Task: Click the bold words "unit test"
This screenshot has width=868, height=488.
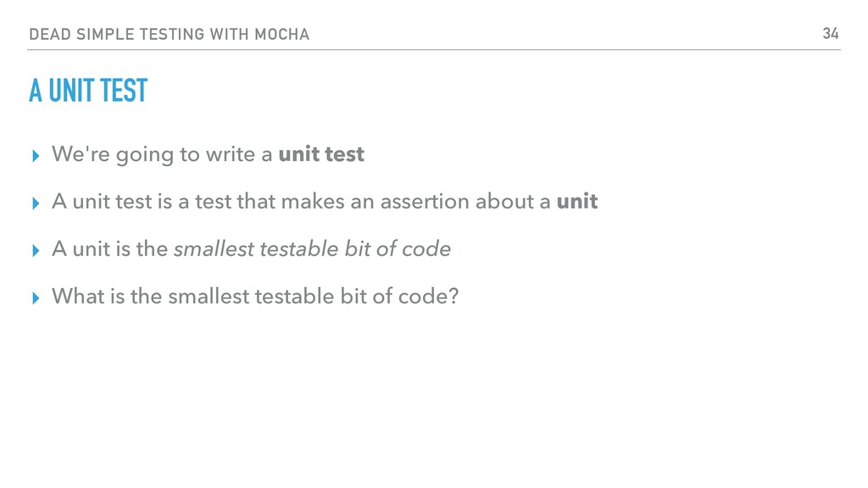Action: [x=321, y=154]
